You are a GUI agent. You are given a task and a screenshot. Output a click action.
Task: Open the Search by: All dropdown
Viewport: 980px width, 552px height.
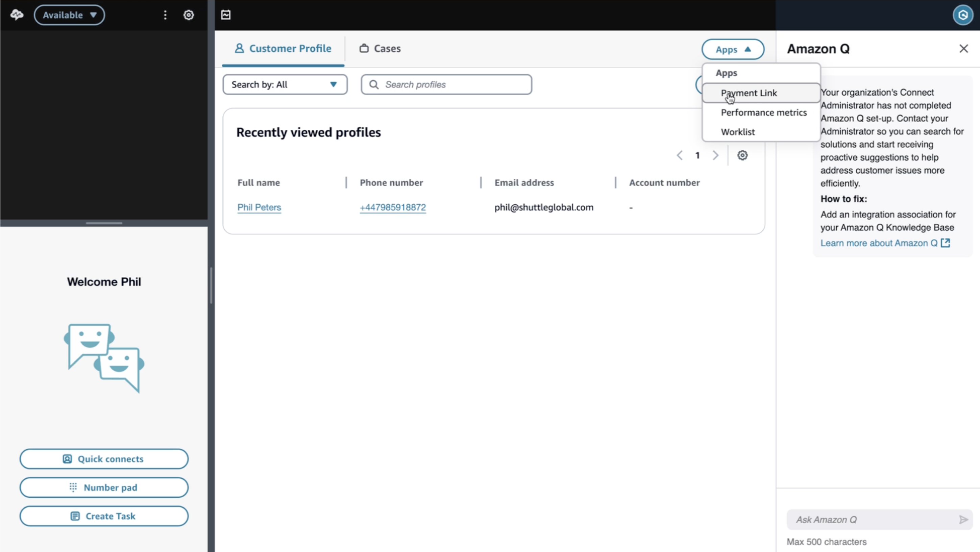click(285, 84)
